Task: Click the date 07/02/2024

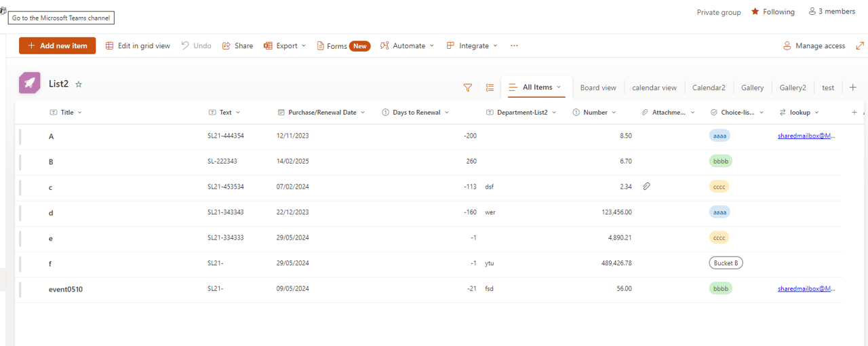Action: (293, 187)
